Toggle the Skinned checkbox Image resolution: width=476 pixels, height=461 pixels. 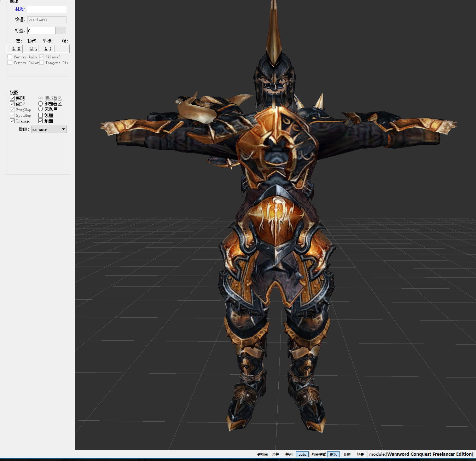click(x=42, y=57)
